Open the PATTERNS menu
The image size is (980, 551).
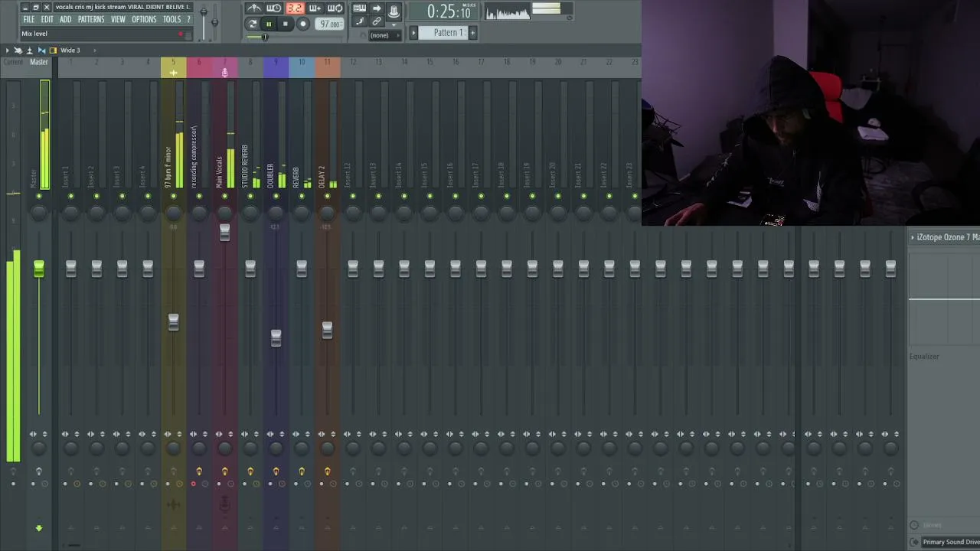(91, 19)
